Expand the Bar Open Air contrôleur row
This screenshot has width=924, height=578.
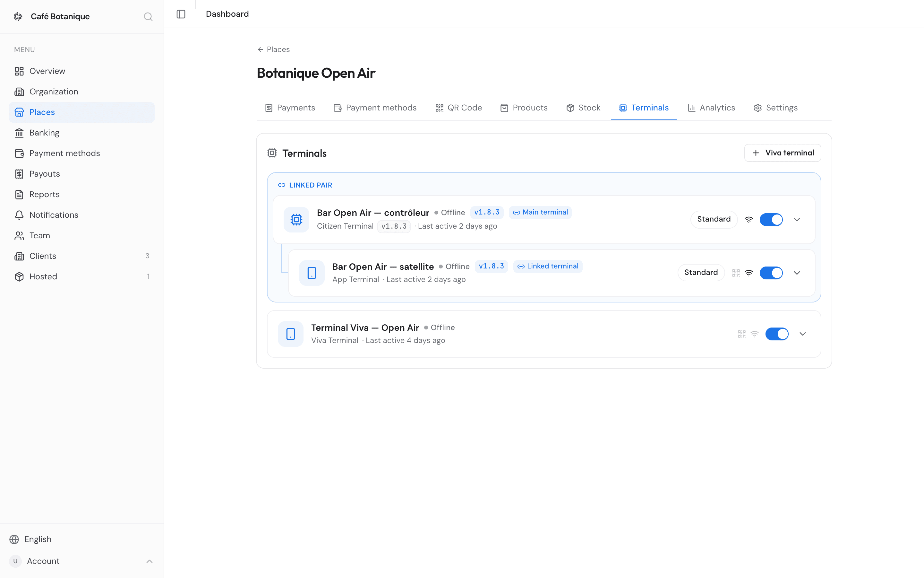coord(797,219)
